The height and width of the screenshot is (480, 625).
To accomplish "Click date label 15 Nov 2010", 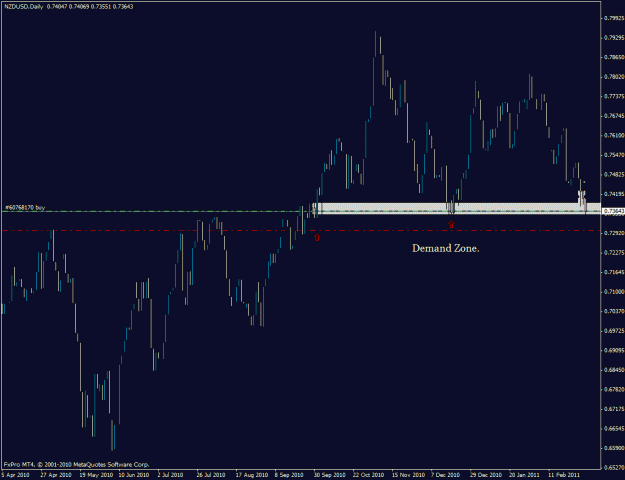I will [407, 475].
